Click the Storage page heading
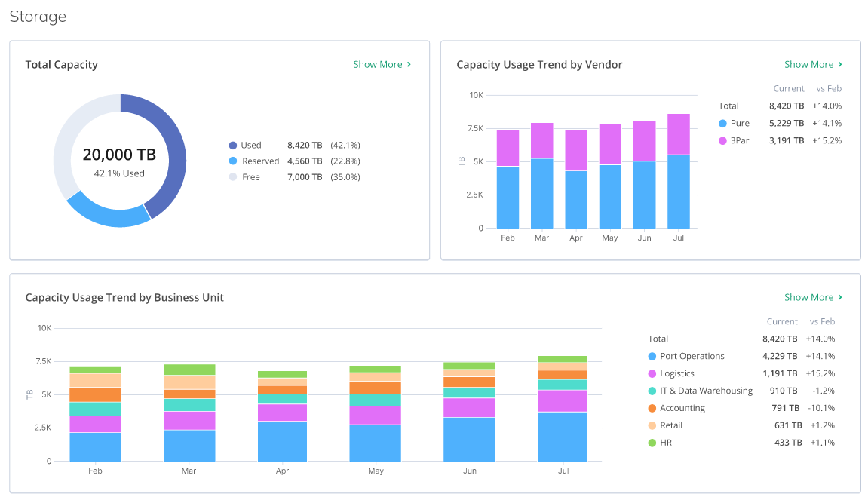Viewport: 868px width, 500px height. click(38, 17)
